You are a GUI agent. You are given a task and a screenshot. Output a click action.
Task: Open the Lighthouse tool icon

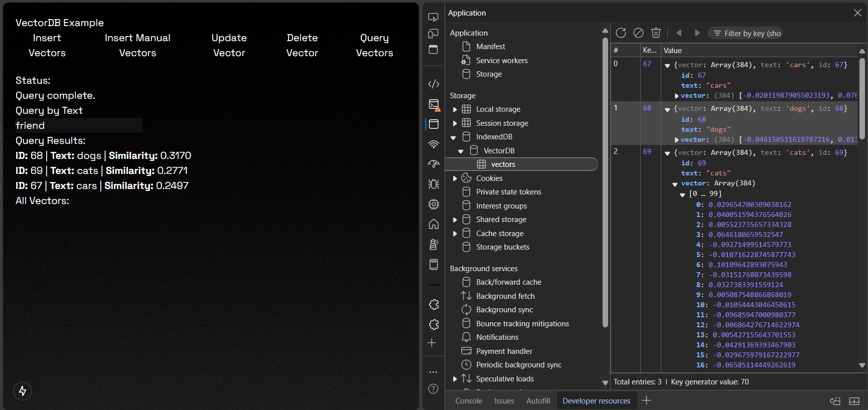[x=433, y=244]
